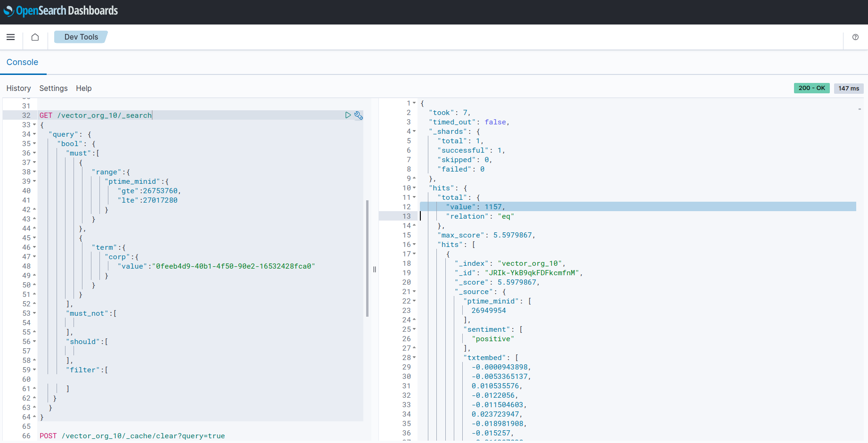Go to the home icon
The width and height of the screenshot is (868, 443).
35,37
